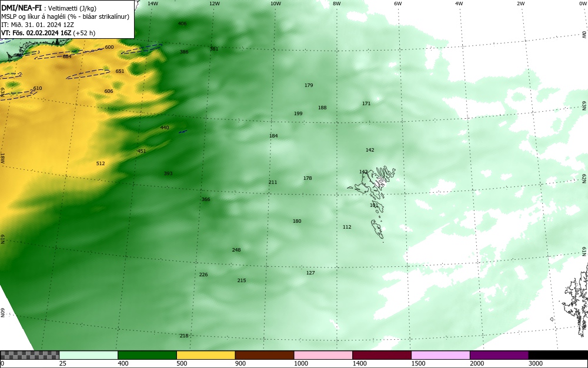The height and width of the screenshot is (368, 588).
Task: Click the map value '226'
Action: 203,275
